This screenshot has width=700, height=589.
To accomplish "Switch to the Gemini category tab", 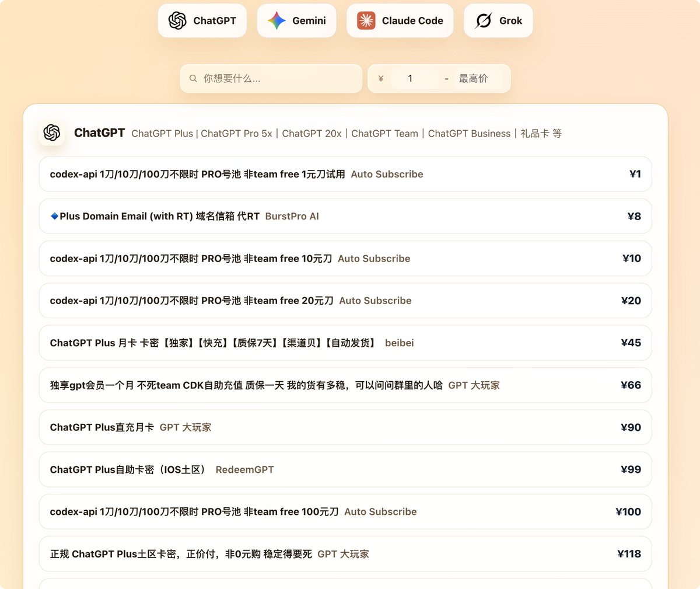I will tap(297, 20).
